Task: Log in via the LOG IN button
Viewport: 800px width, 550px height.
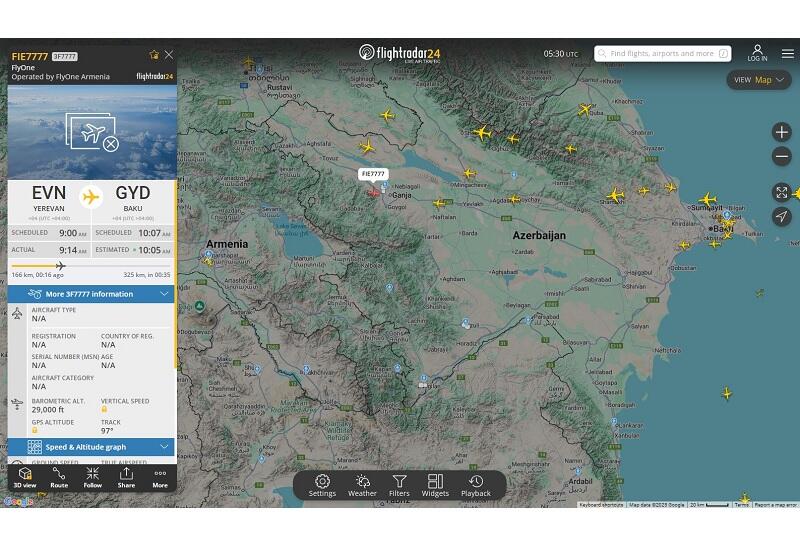Action: click(x=757, y=53)
